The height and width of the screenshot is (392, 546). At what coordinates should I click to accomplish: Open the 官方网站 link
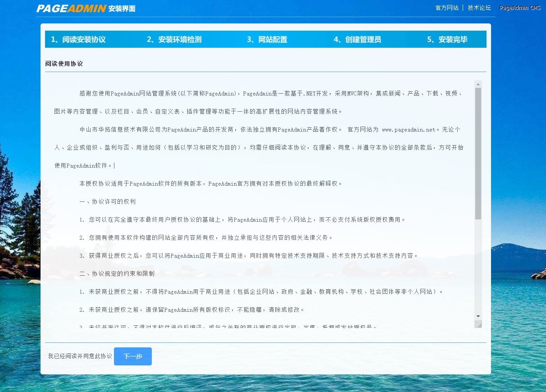(x=447, y=8)
